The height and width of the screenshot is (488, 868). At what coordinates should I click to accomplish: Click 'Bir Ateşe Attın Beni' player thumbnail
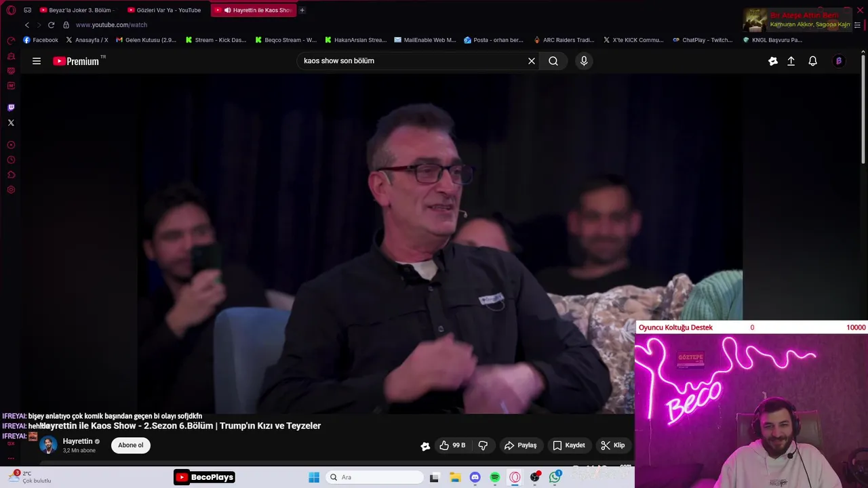click(755, 20)
